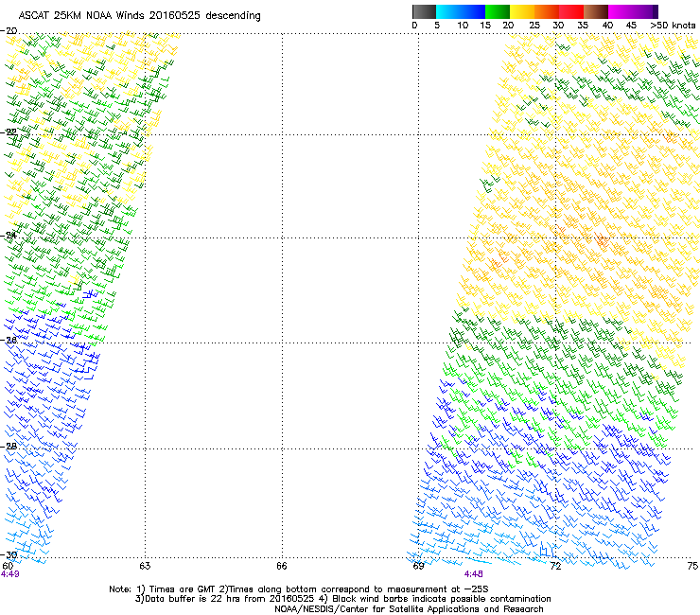This screenshot has width=700, height=615.
Task: Select the '69' longitude axis label
Action: tap(418, 566)
